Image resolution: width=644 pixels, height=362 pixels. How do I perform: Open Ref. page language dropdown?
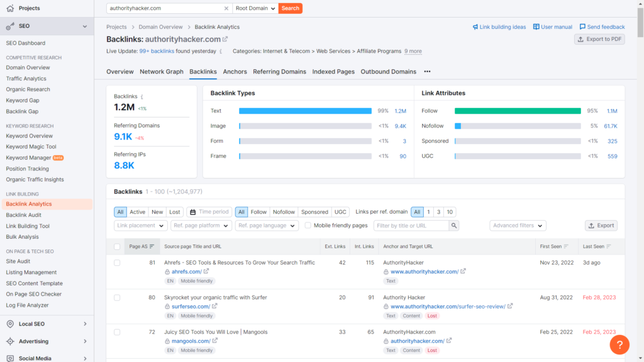tap(267, 226)
